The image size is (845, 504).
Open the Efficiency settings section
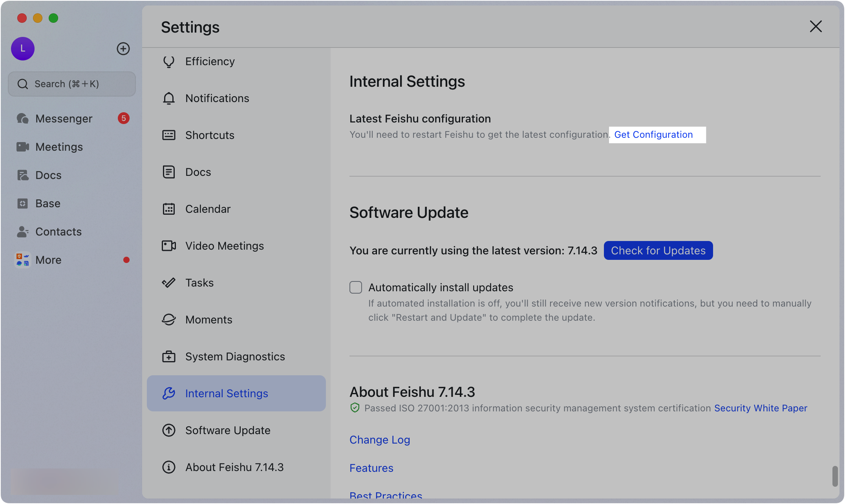click(x=236, y=62)
